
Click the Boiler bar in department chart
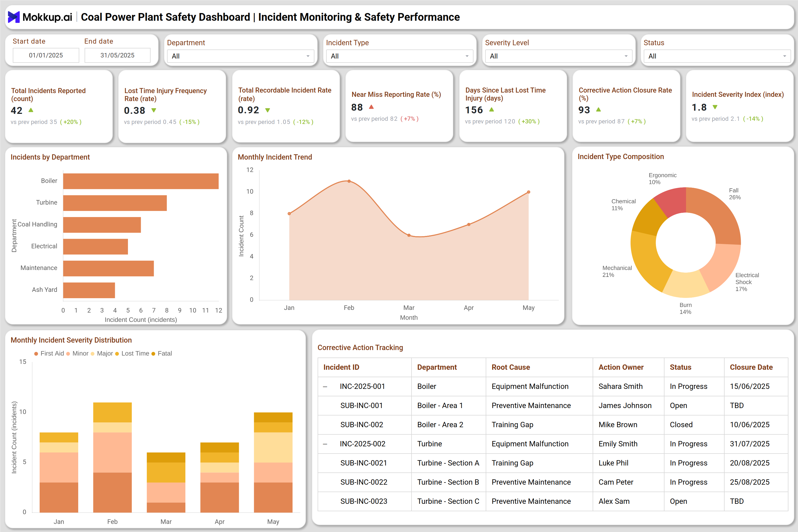[x=141, y=181]
